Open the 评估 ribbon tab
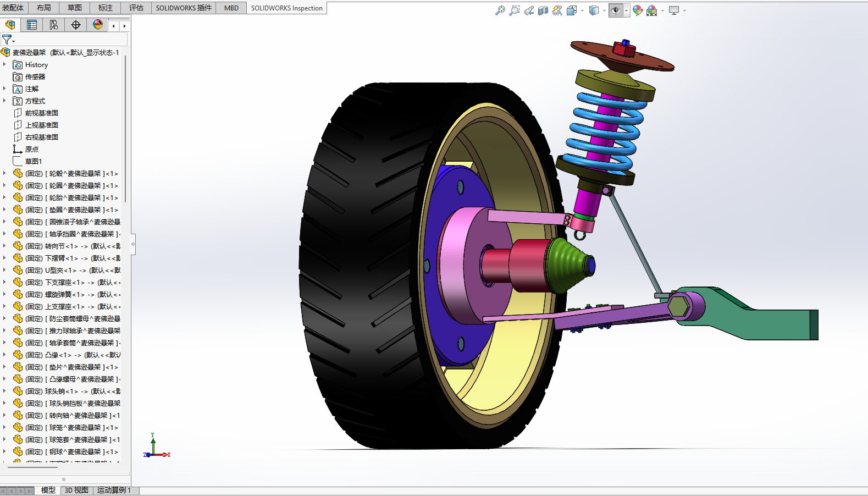 (x=136, y=8)
